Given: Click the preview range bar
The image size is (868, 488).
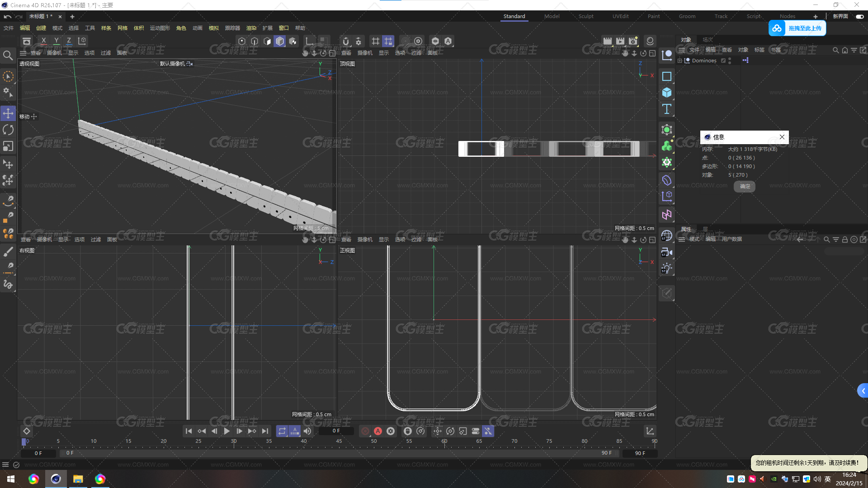Looking at the screenshot, I should pos(339,453).
